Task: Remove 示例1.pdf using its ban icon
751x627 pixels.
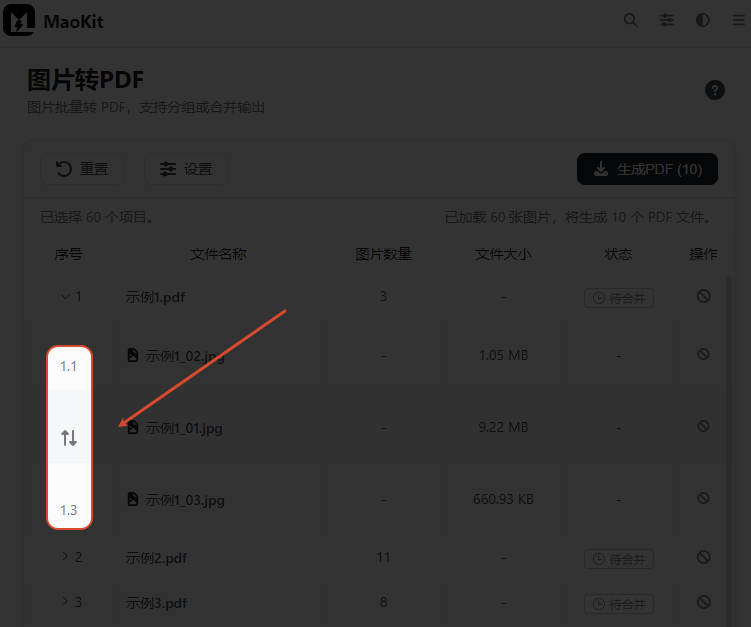Action: tap(703, 296)
